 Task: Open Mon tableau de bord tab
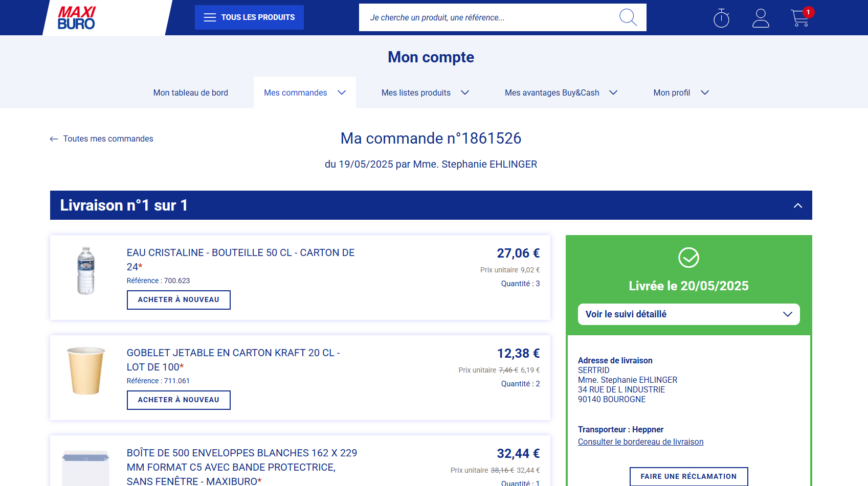pos(190,92)
